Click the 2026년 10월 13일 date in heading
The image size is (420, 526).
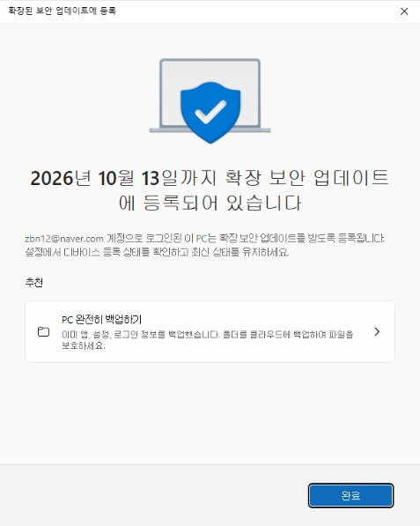[x=122, y=178]
